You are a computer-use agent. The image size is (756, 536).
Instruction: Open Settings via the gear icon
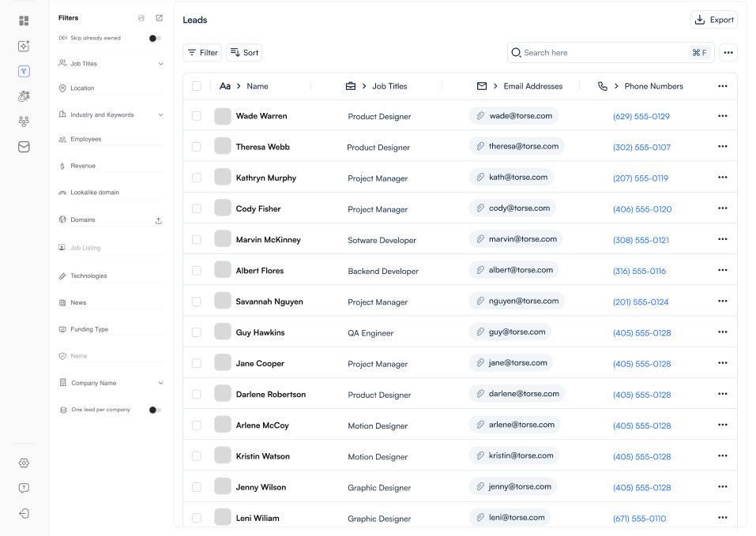tap(24, 463)
